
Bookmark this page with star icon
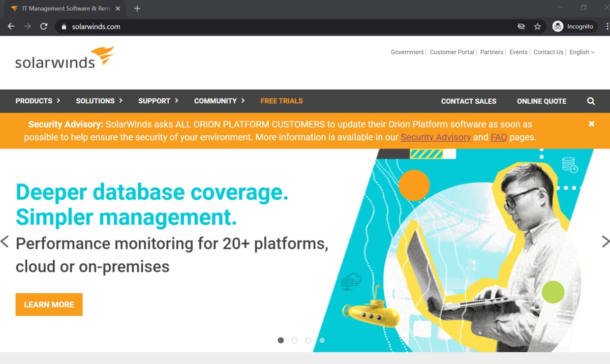click(x=537, y=26)
